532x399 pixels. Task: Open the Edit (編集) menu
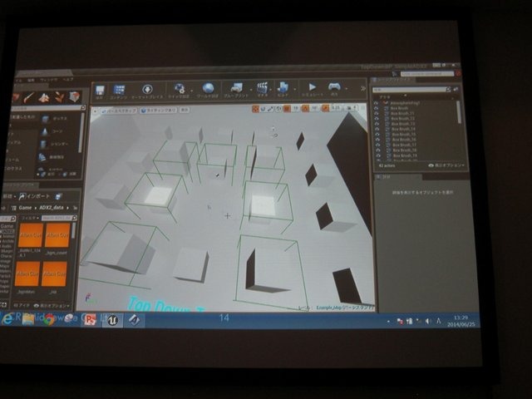tap(31, 81)
